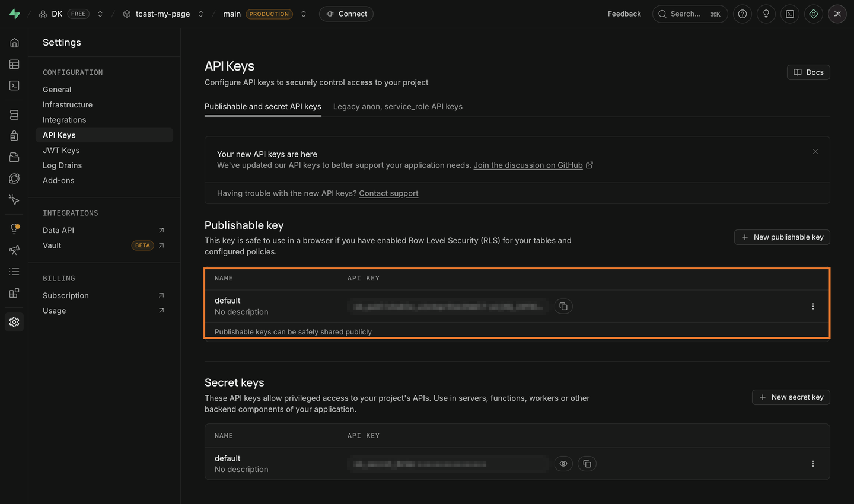Image resolution: width=854 pixels, height=504 pixels.
Task: Open JWT Keys settings page
Action: tap(61, 151)
